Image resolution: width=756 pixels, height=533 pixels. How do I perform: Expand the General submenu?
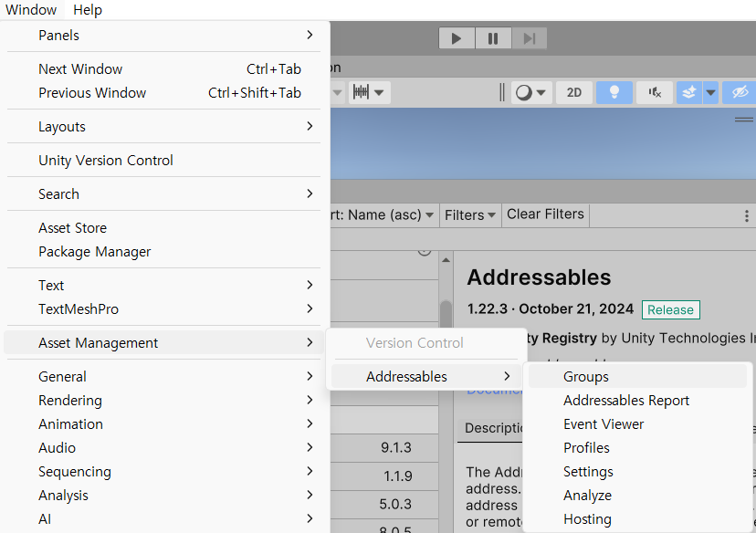pyautogui.click(x=164, y=376)
